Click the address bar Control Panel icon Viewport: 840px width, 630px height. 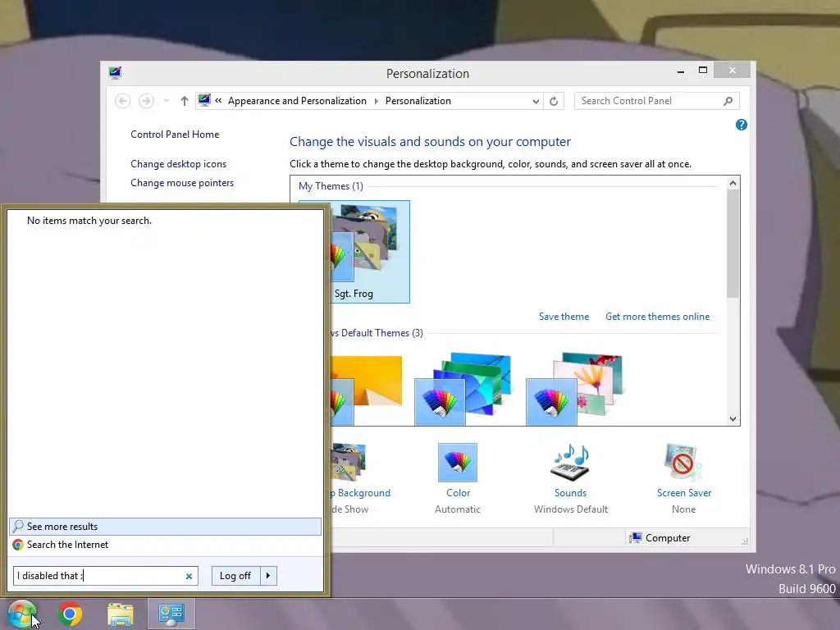click(204, 100)
